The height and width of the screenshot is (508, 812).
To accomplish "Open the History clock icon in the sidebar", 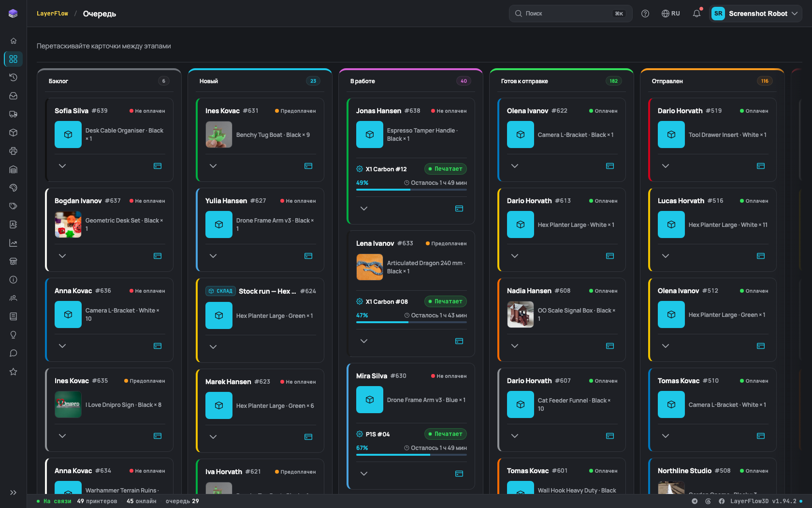I will point(14,77).
